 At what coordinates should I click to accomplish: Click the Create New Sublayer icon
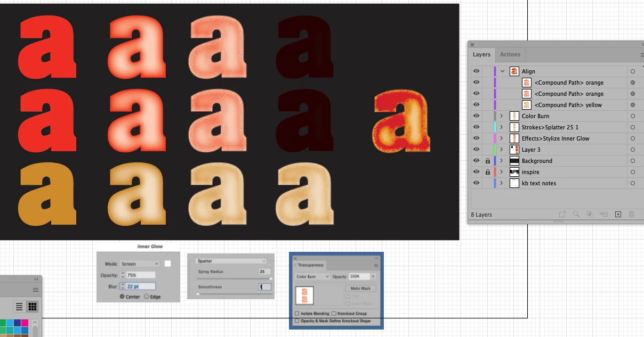point(604,214)
